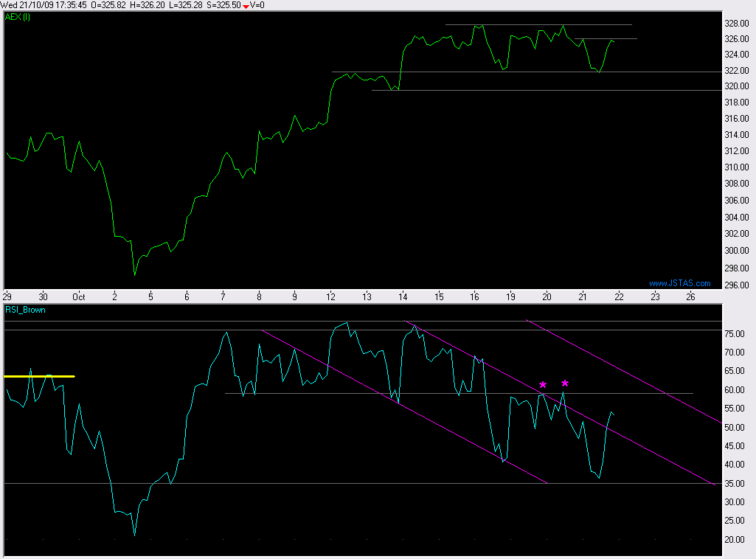Image resolution: width=756 pixels, height=559 pixels.
Task: Click date 14 on the time axis
Action: pyautogui.click(x=403, y=296)
